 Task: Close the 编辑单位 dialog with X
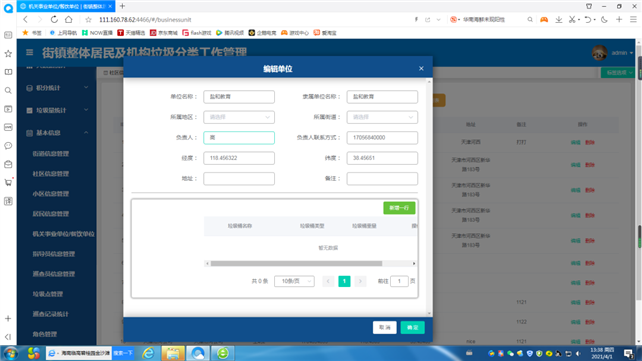pyautogui.click(x=421, y=68)
